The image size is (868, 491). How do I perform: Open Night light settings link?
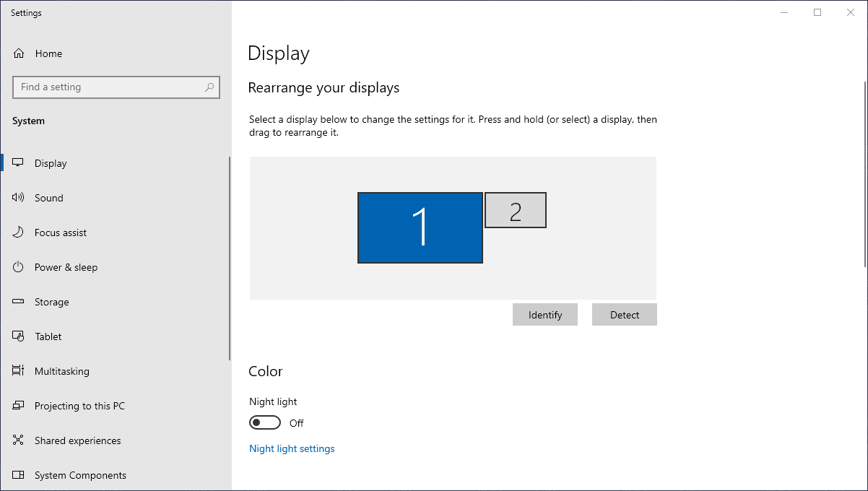292,448
